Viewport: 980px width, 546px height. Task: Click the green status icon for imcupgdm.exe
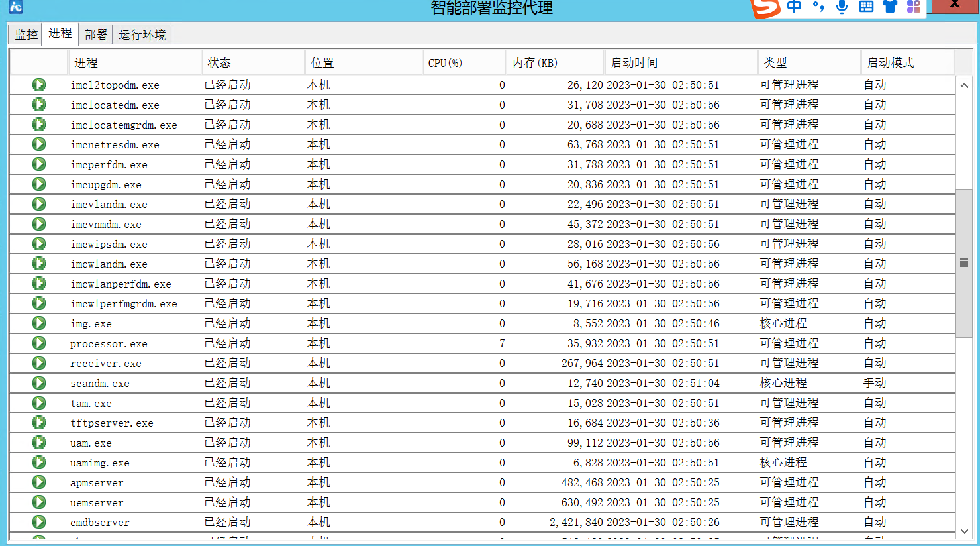[x=39, y=184]
